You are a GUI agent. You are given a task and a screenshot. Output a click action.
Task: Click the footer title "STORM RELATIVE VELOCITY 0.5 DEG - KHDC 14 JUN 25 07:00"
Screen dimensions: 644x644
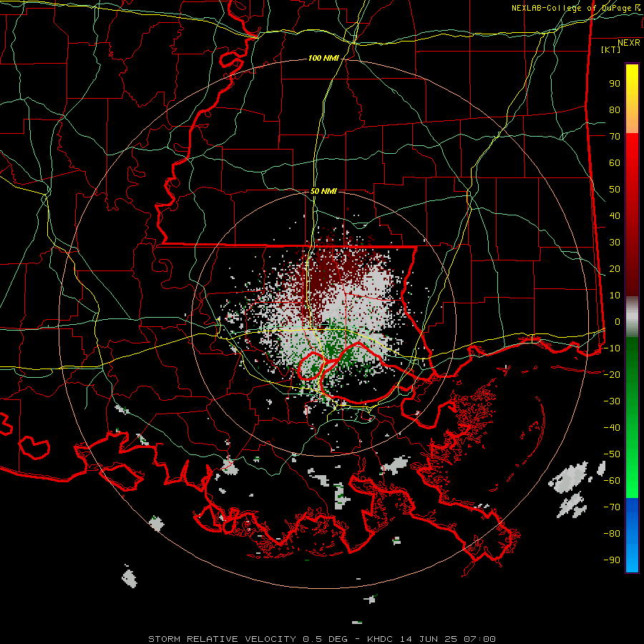coord(321,639)
